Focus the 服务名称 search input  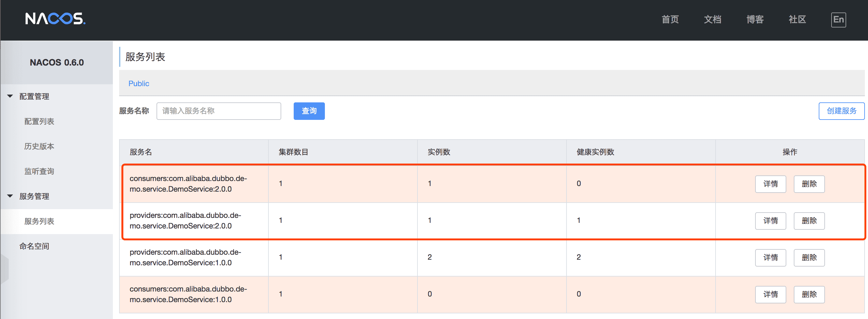[219, 111]
